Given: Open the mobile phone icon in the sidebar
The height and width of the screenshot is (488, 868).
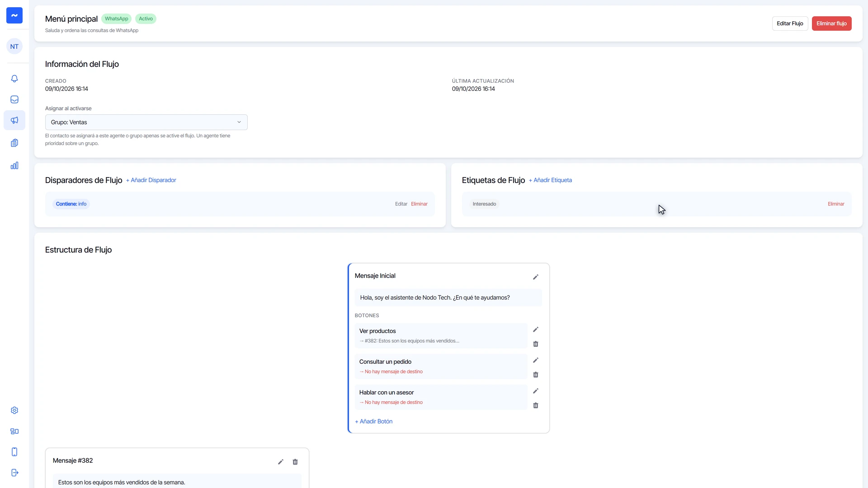Looking at the screenshot, I should coord(14,452).
